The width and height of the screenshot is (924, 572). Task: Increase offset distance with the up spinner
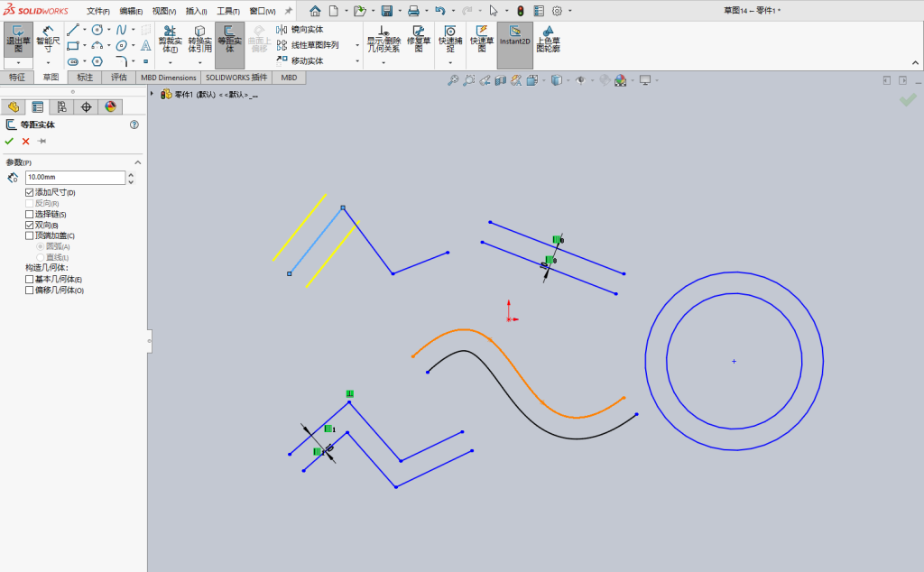click(x=131, y=174)
